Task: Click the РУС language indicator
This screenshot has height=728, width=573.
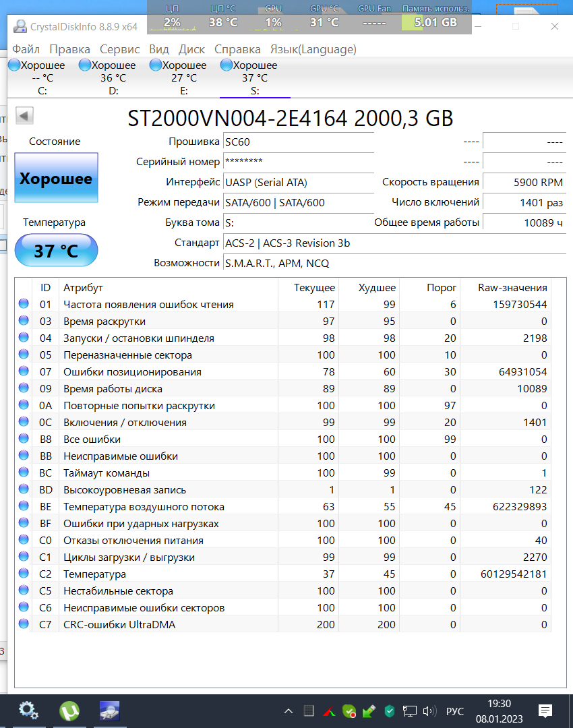Action: pos(454,711)
